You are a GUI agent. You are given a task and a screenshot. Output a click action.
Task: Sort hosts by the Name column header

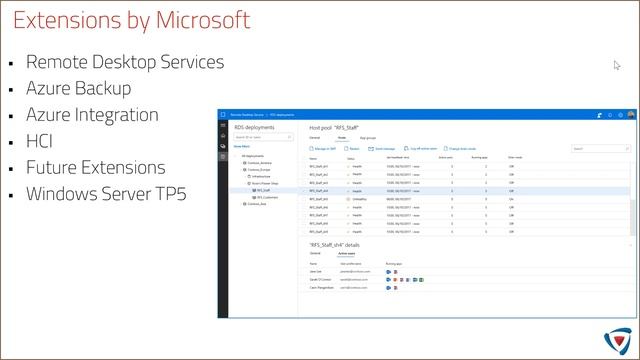[313, 159]
